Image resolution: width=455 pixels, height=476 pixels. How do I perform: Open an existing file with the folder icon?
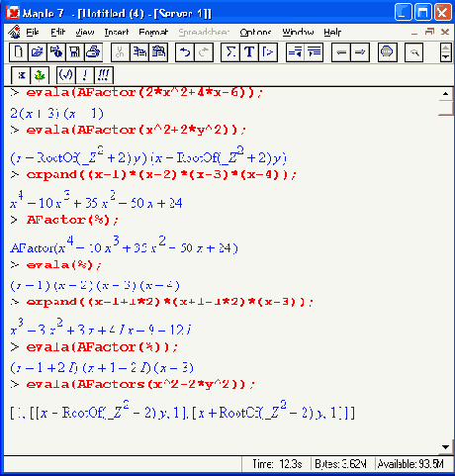tap(38, 52)
